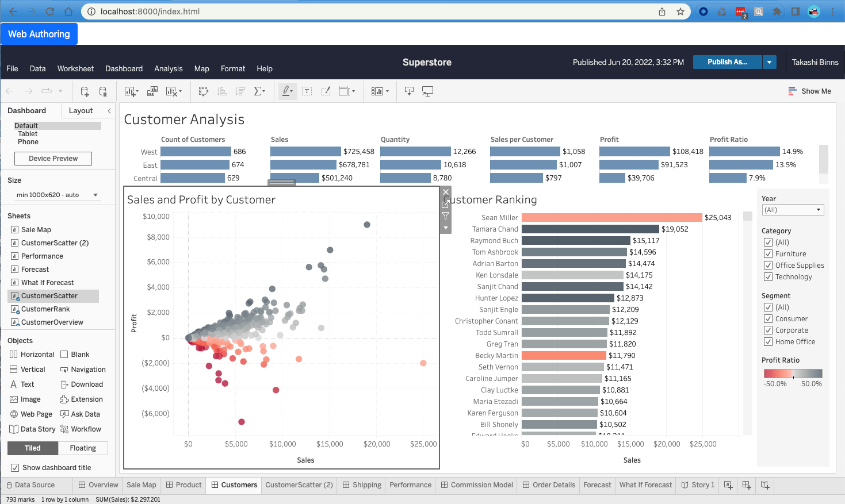Select the CustomerRank sheet in Sheets list
Image resolution: width=845 pixels, height=504 pixels.
click(x=45, y=309)
